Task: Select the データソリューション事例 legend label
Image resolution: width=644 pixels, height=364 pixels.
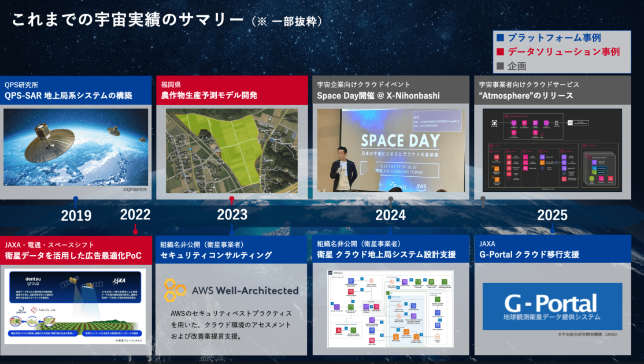Action: coord(564,51)
